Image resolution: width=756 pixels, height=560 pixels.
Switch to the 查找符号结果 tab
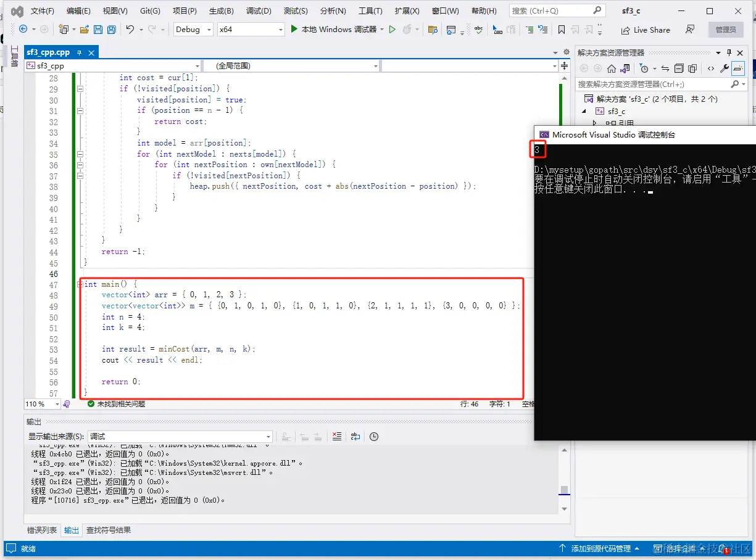(x=108, y=530)
